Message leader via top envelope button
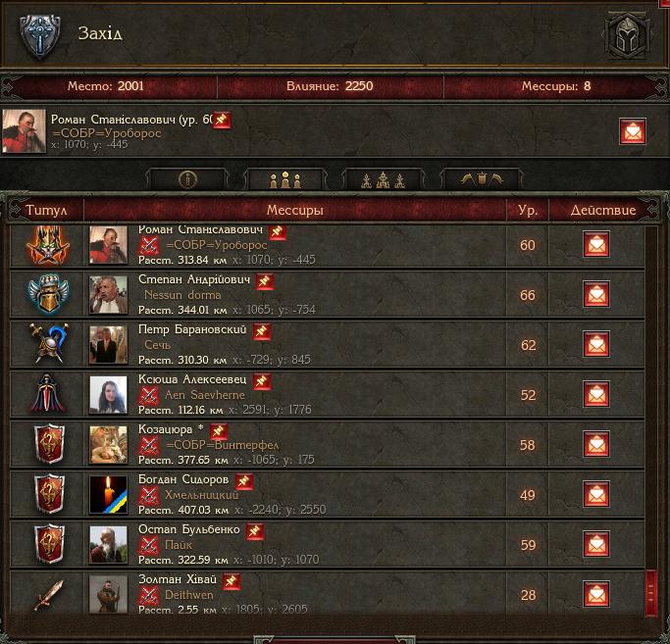This screenshot has width=670, height=644. (x=633, y=131)
